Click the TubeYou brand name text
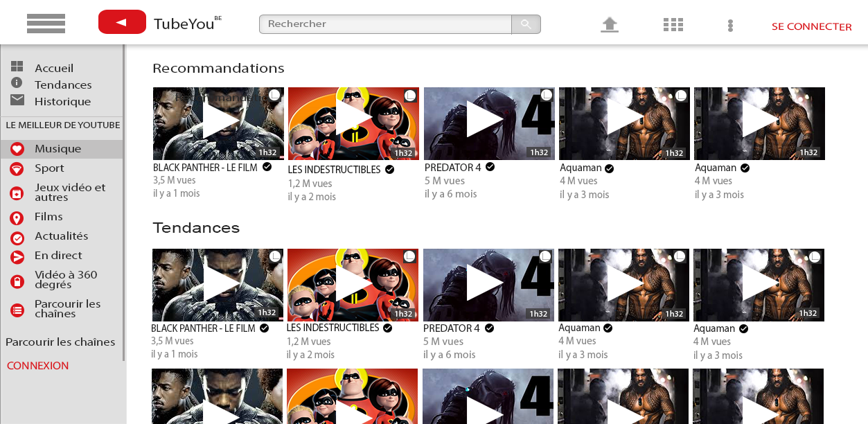This screenshot has width=868, height=424. click(x=184, y=24)
